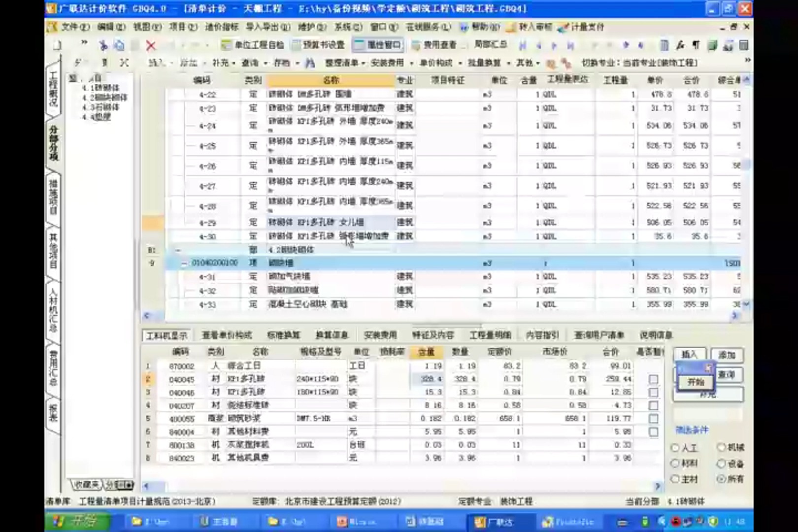Click the copy toolbar icon
The width and height of the screenshot is (798, 532).
click(x=119, y=46)
